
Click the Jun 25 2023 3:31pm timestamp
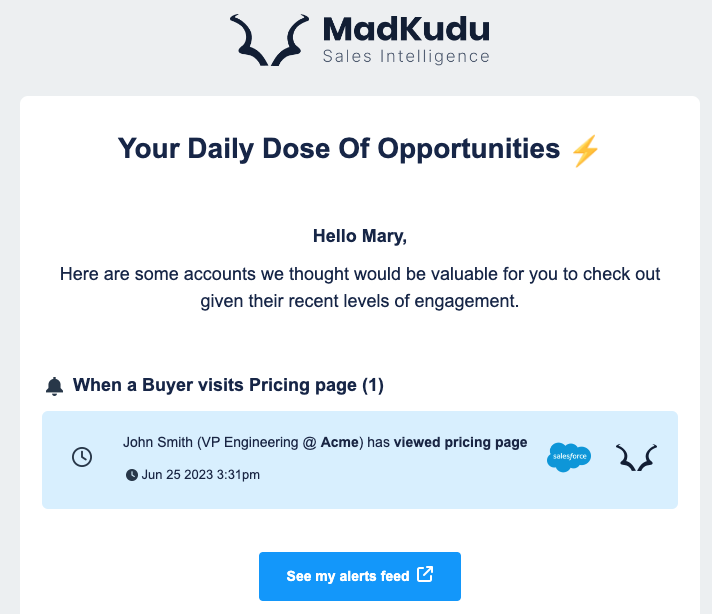point(201,475)
